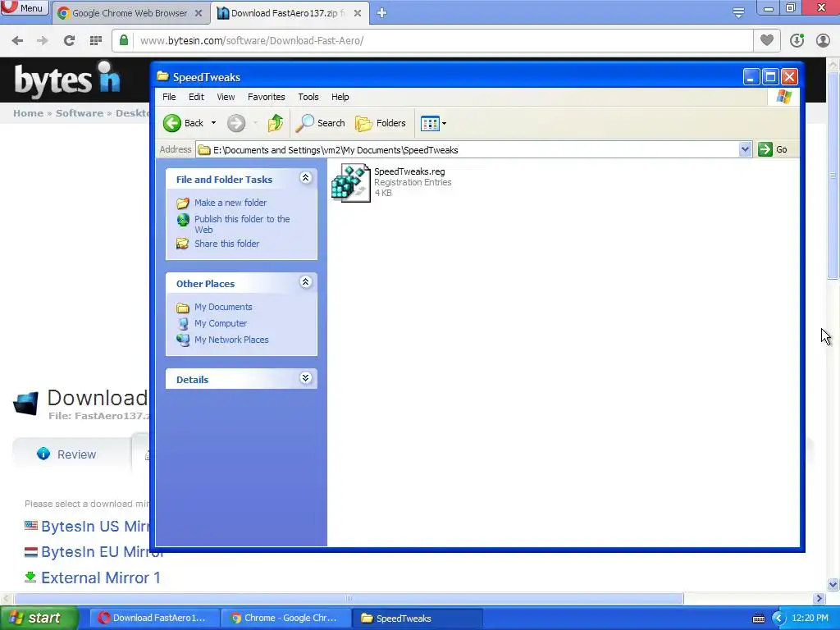Switch to Download FastAero taskbar item

click(154, 619)
